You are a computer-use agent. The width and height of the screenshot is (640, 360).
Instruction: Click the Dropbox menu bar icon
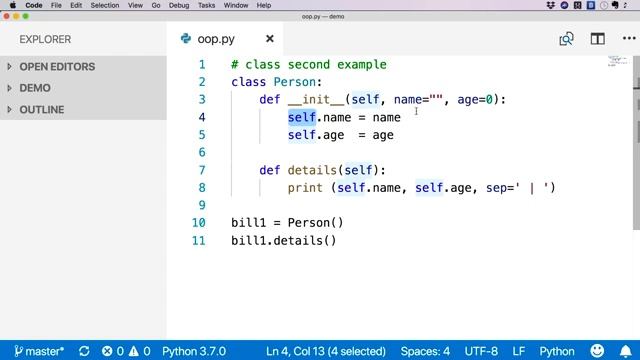(551, 5)
